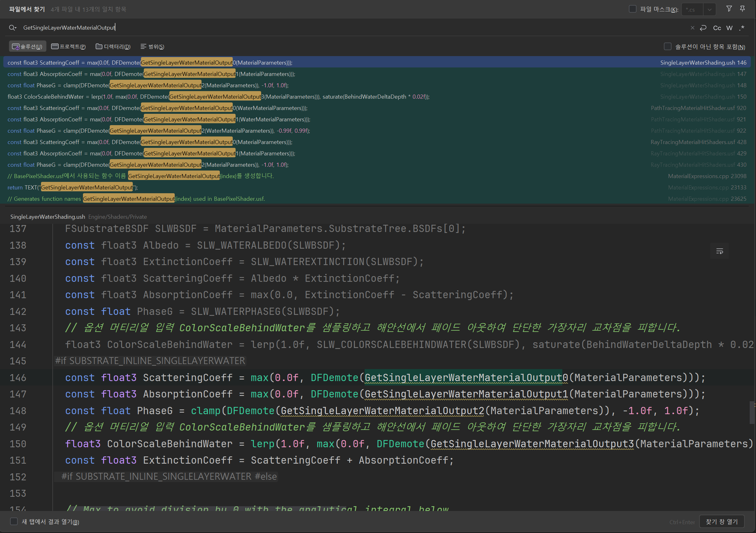This screenshot has height=533, width=756.
Task: Toggle regex (.*) search option
Action: click(741, 28)
